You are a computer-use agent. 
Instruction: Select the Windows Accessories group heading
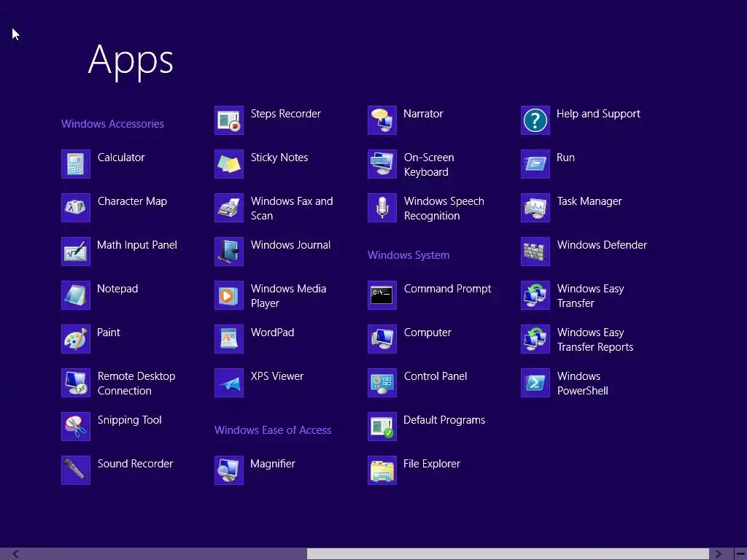(112, 124)
